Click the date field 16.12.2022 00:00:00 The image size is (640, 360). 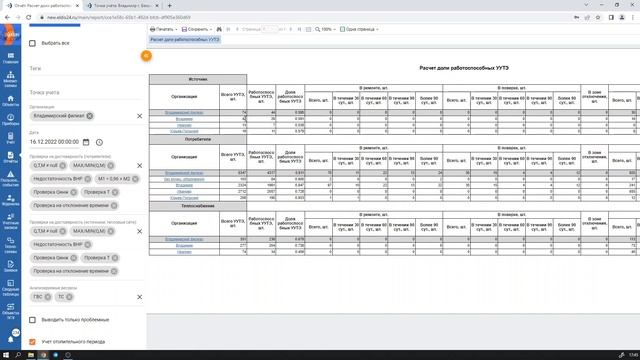point(54,142)
